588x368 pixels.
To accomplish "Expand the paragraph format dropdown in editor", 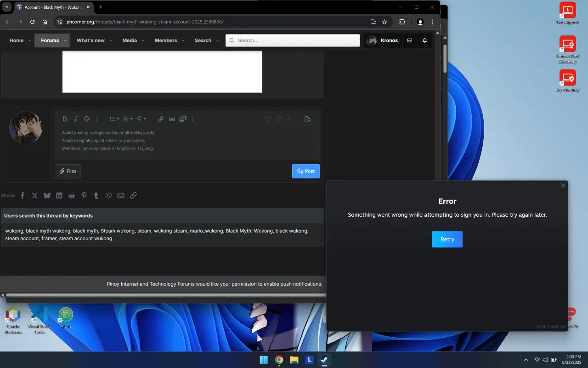I will click(x=141, y=119).
